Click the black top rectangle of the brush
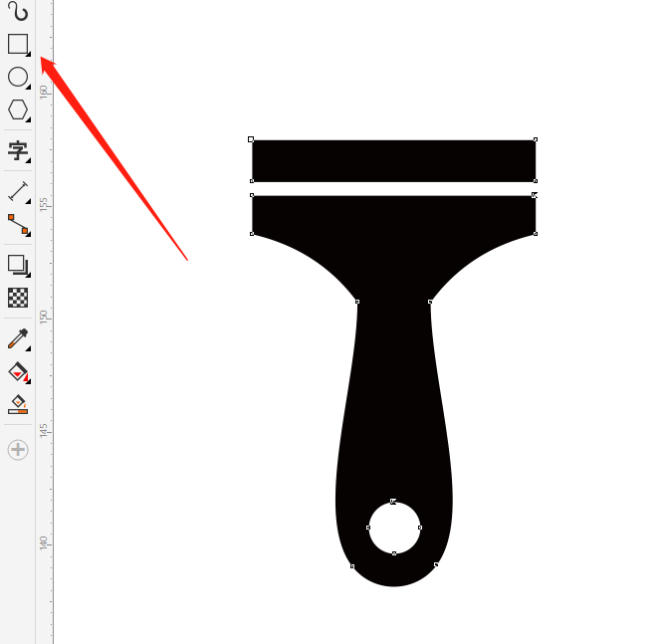 click(x=393, y=161)
